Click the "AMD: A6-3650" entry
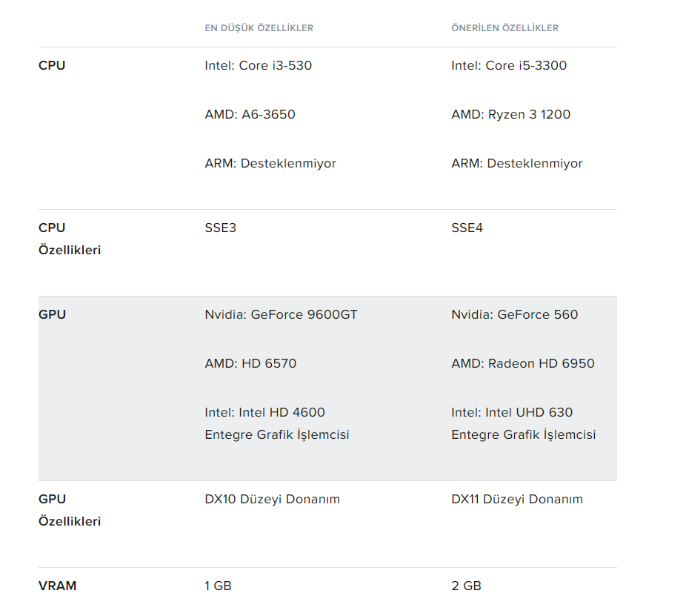Screen dimensions: 686x616 click(x=250, y=114)
